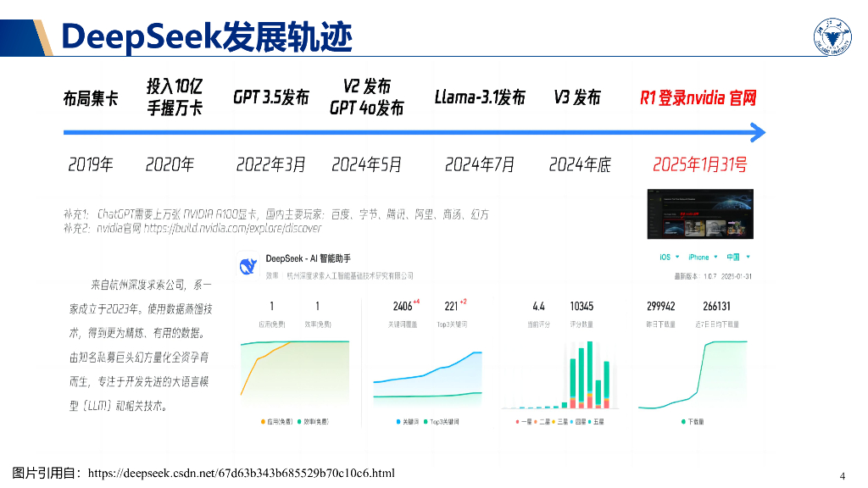Click the 10345 rating count value
Viewport: 868px width, 488px height.
[581, 307]
